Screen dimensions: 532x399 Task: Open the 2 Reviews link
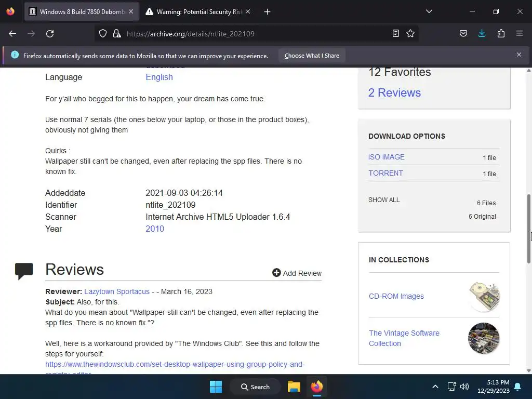pos(395,92)
